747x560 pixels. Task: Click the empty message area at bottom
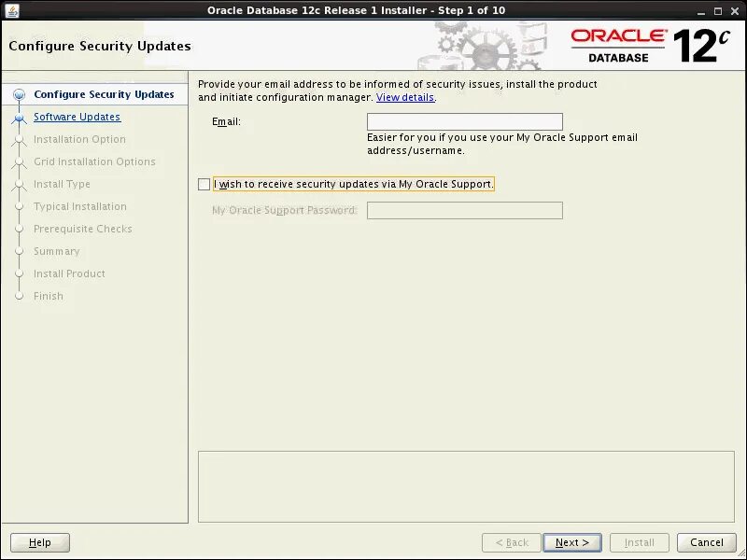[466, 486]
